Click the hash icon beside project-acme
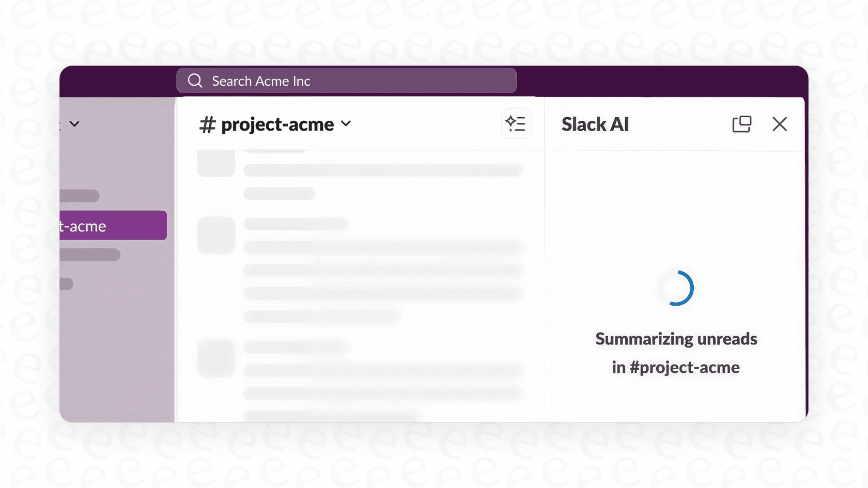 point(207,124)
